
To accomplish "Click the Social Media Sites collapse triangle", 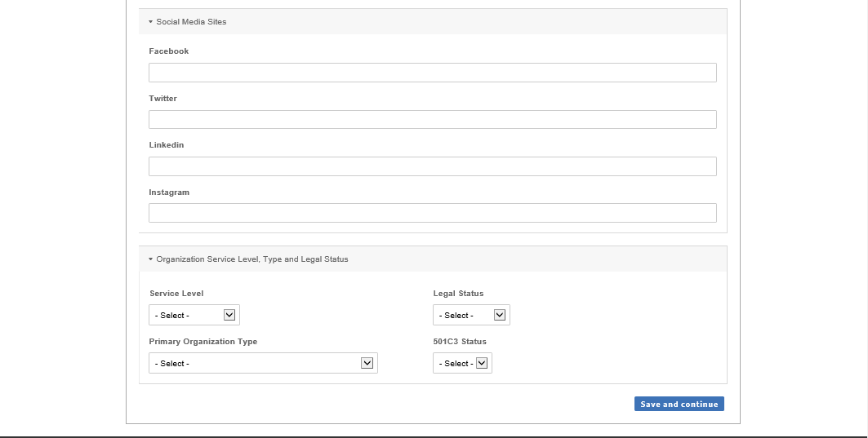I will pyautogui.click(x=151, y=22).
